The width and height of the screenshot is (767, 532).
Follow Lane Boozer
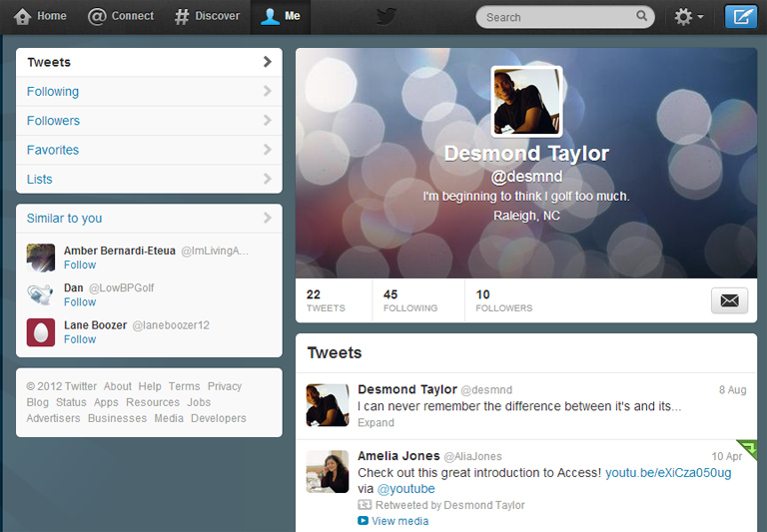pos(80,339)
